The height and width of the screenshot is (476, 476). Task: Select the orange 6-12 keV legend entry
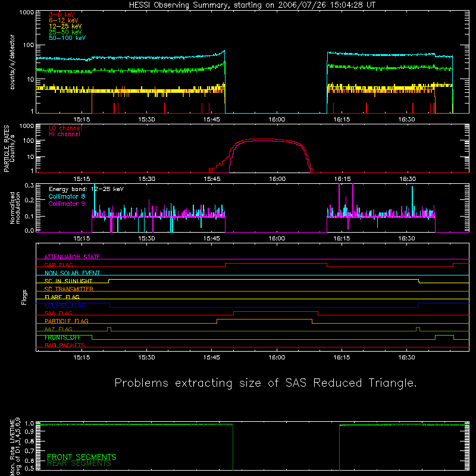pos(64,20)
